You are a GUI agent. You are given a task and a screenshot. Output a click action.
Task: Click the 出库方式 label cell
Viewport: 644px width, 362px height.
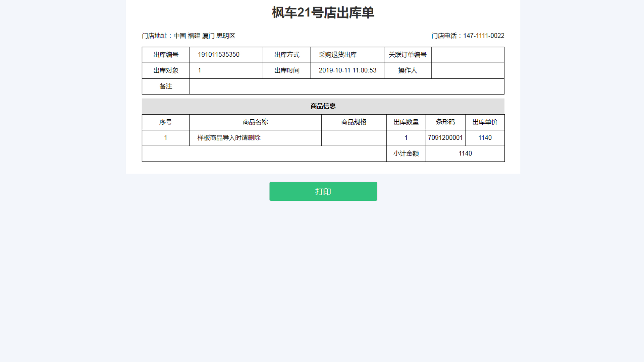(287, 55)
